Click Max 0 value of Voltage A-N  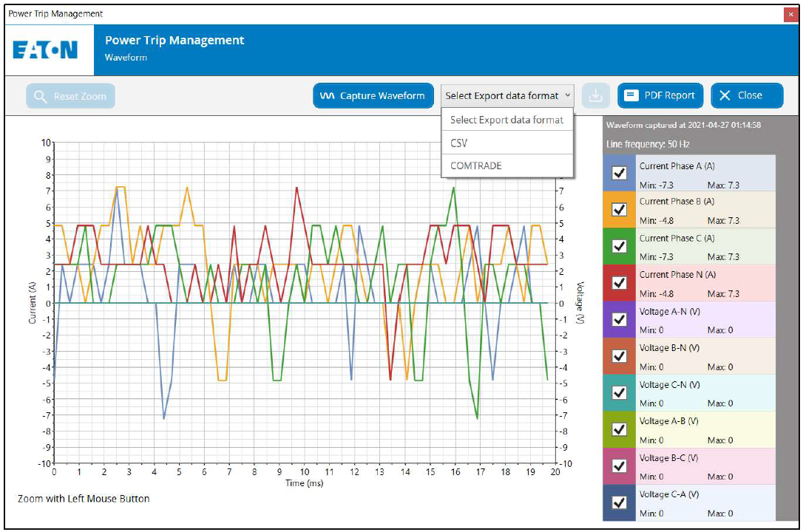coord(720,330)
